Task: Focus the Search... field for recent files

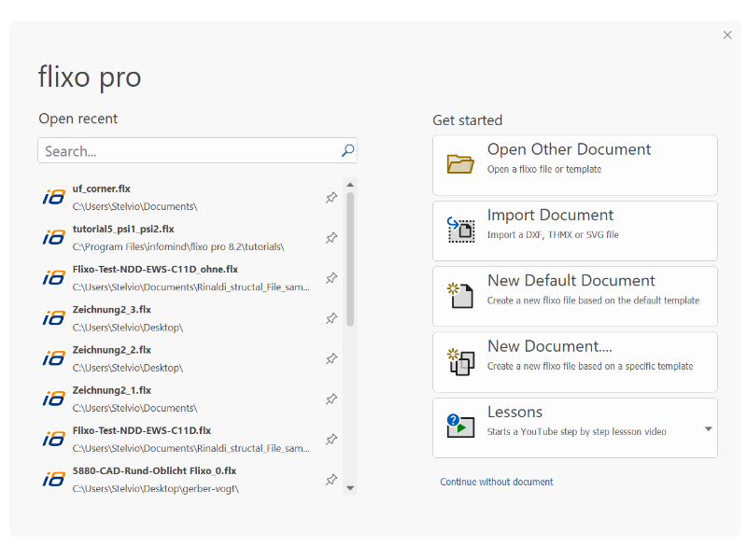Action: [x=197, y=151]
